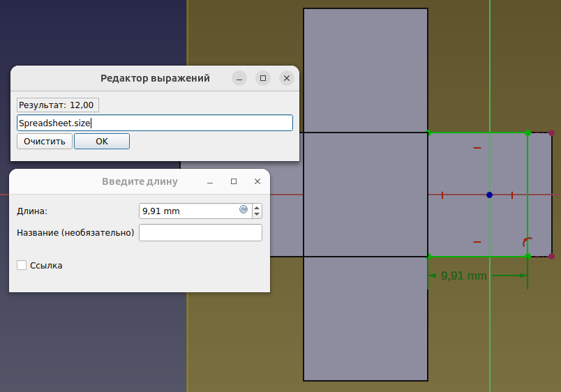Viewport: 561px width, 392px height.
Task: Increase length with spinner up arrow
Action: 257,208
